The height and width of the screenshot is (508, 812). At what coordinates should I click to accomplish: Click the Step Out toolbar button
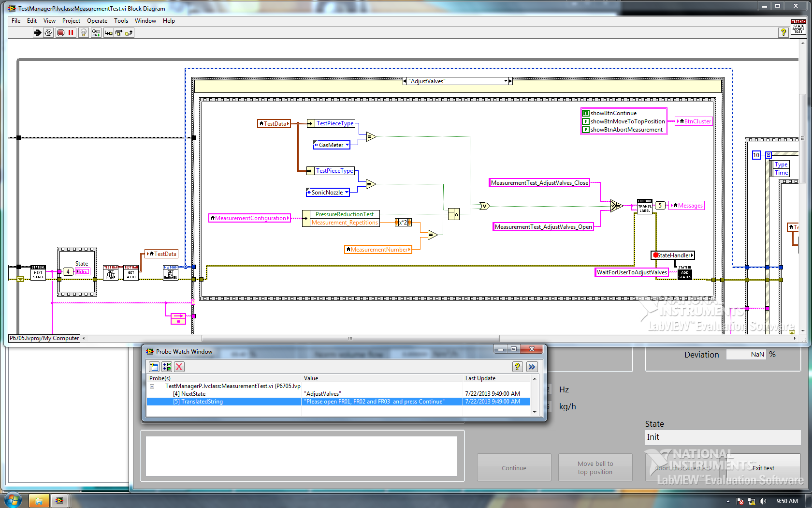[129, 33]
